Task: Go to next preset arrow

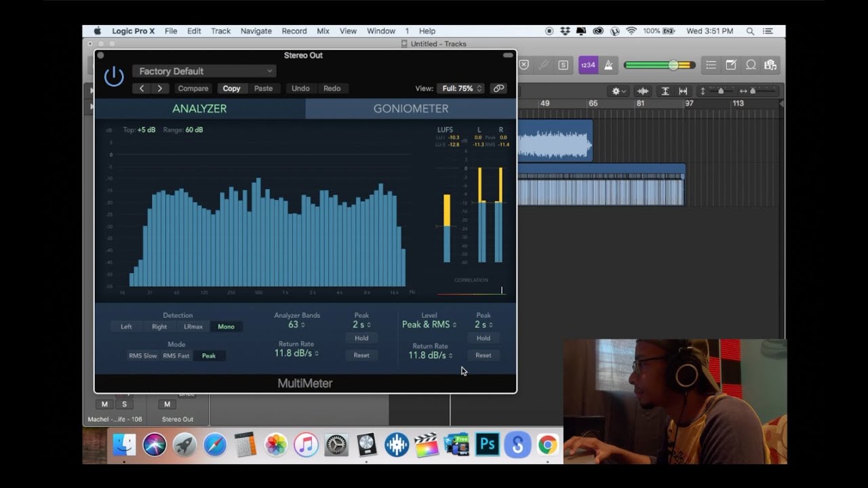Action: 160,88
